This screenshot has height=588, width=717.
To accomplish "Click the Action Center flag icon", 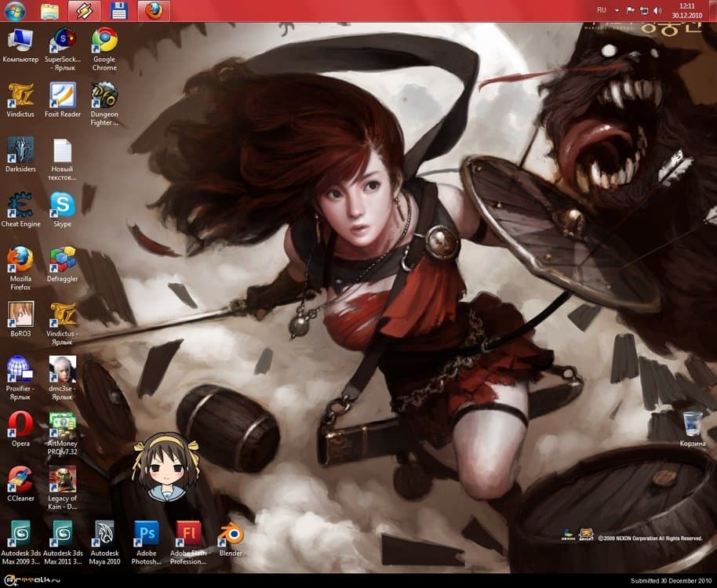I will pos(630,11).
